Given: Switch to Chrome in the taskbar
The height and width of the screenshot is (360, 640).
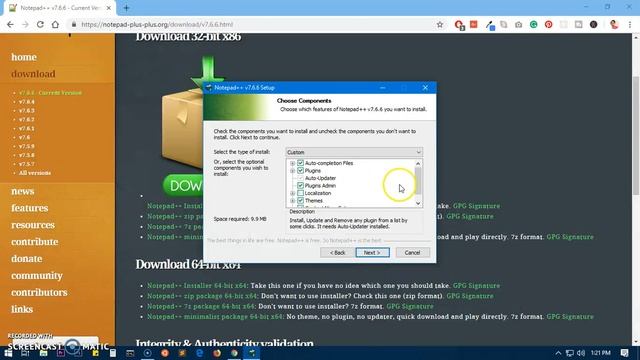Looking at the screenshot, I should coord(234,353).
